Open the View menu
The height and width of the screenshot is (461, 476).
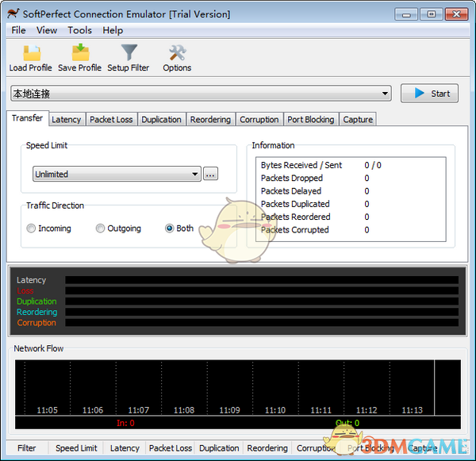click(x=47, y=30)
